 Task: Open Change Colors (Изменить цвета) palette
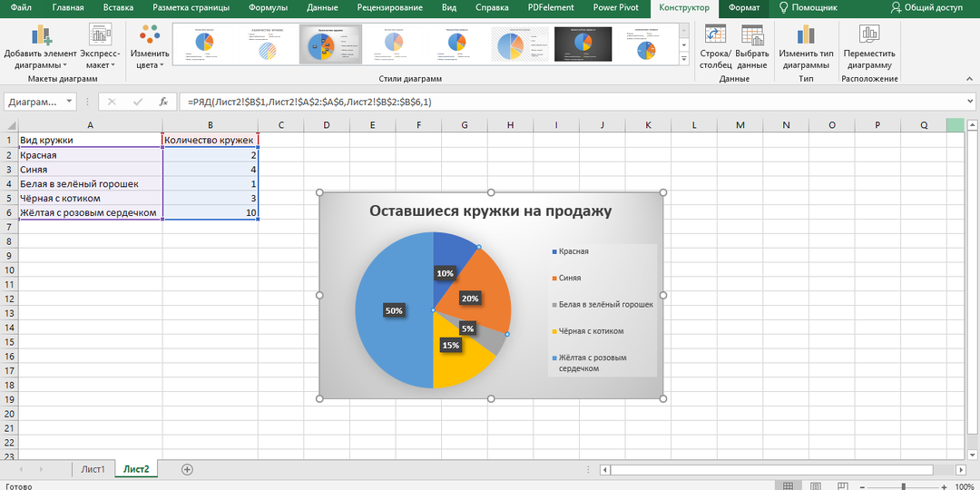click(150, 47)
